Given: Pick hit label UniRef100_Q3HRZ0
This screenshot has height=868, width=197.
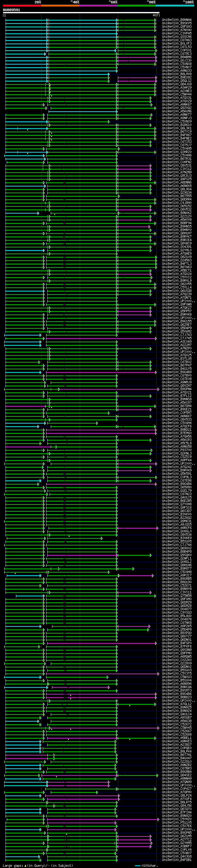Looking at the screenshot, I should (177, 152).
